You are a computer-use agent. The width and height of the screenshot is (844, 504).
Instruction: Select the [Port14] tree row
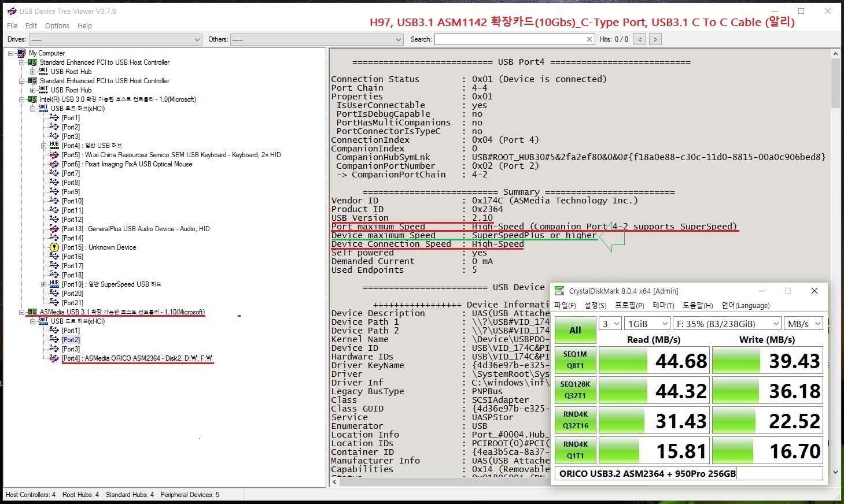(73, 238)
